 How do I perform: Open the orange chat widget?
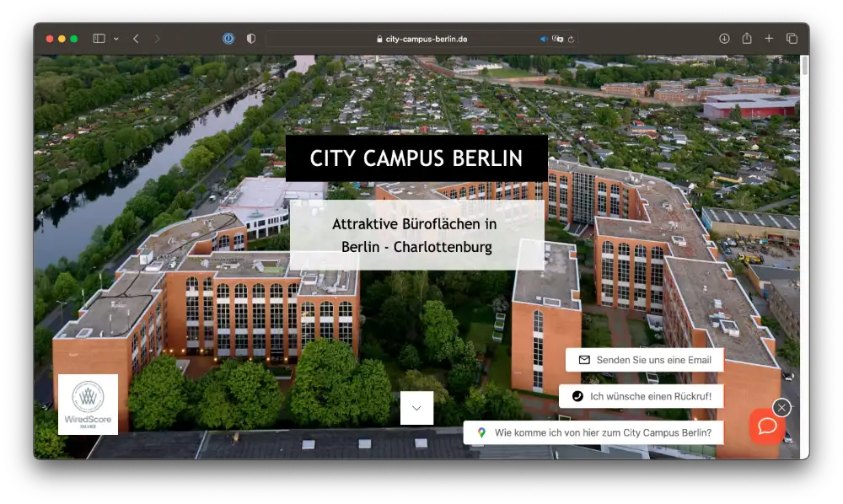pos(767,426)
